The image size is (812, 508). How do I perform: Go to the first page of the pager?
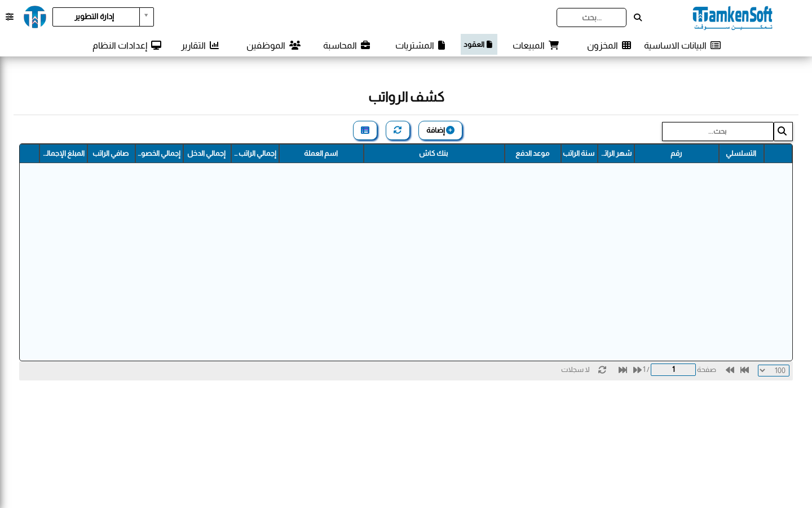tap(744, 370)
